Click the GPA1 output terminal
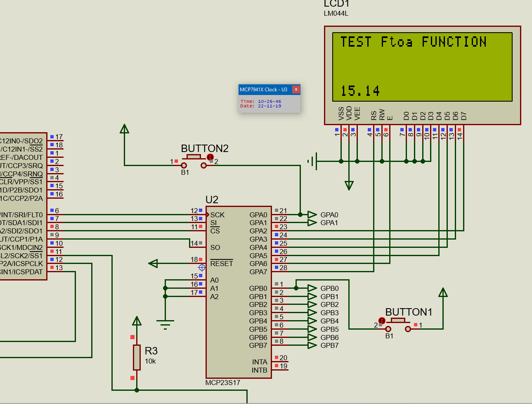The image size is (532, 404). click(x=312, y=223)
